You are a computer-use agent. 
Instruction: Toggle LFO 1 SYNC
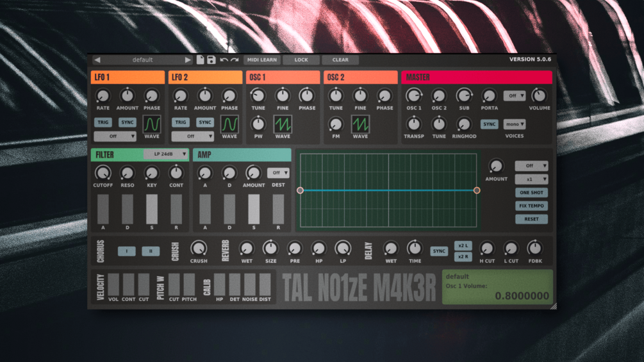[128, 122]
